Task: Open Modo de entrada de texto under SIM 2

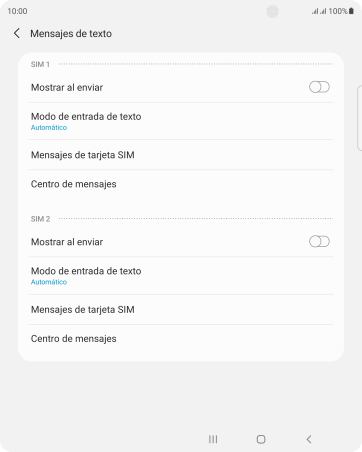Action: (181, 276)
